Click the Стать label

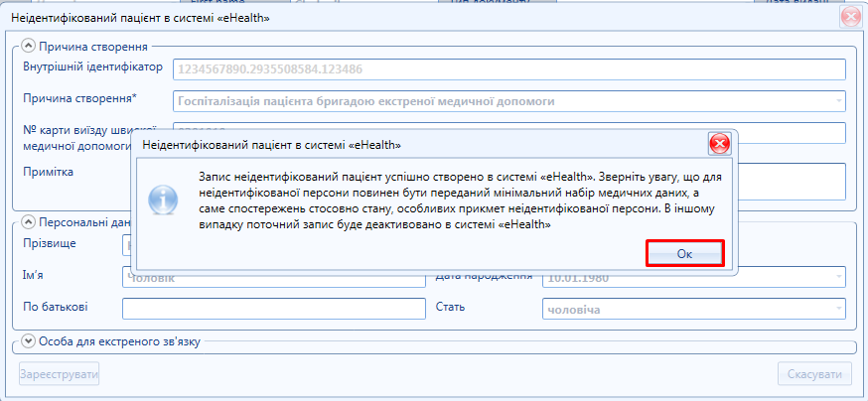(450, 307)
